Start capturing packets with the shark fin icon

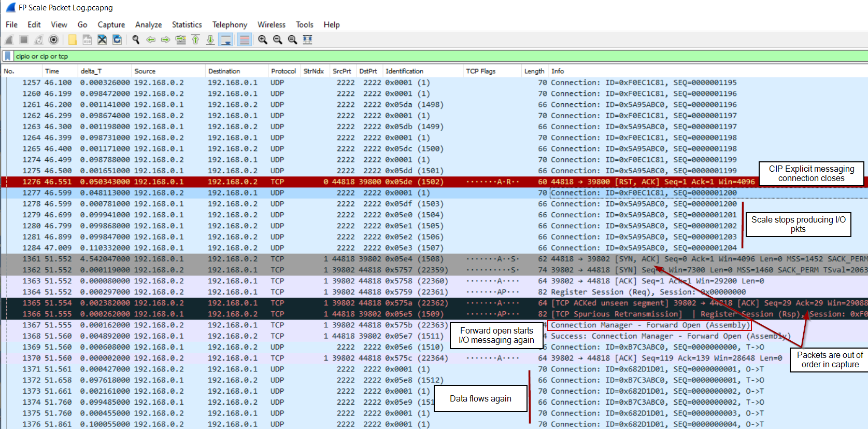coord(9,39)
